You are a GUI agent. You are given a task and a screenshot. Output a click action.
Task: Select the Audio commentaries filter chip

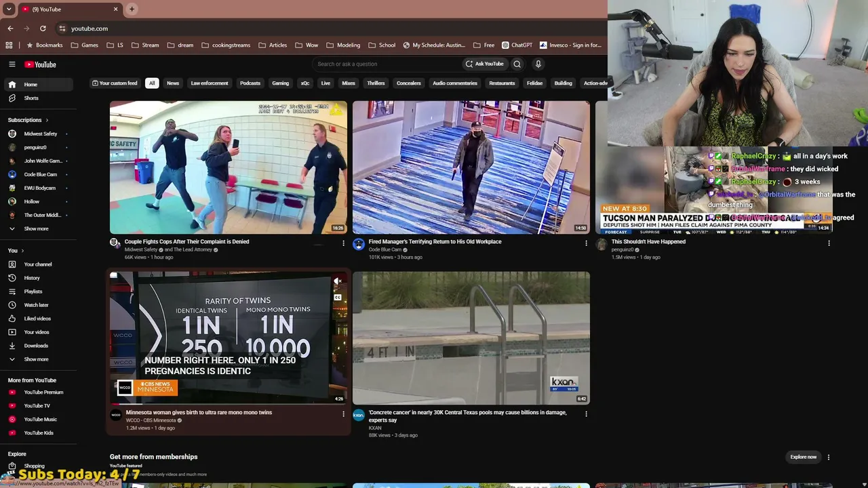point(455,83)
